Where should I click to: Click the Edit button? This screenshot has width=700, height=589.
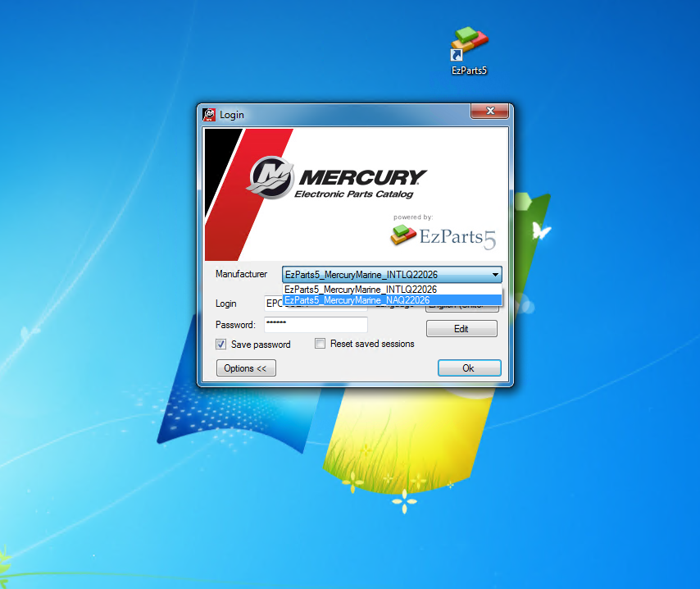pos(461,329)
